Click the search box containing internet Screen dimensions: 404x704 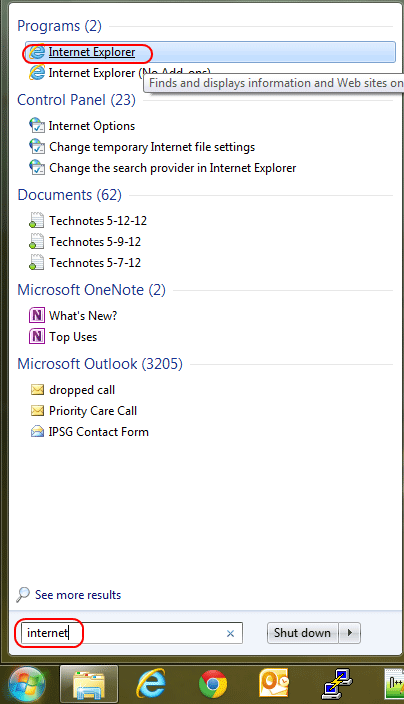[132, 633]
